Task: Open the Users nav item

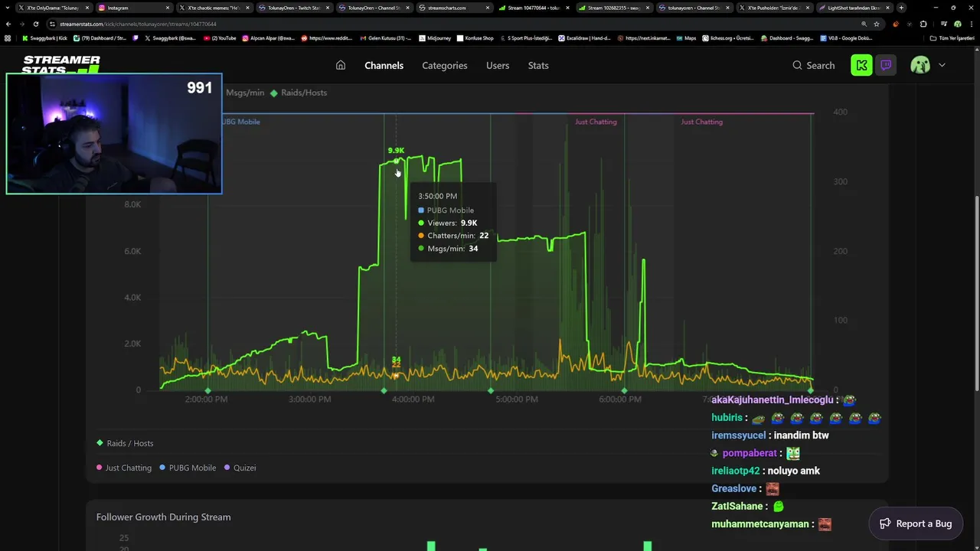Action: click(498, 65)
